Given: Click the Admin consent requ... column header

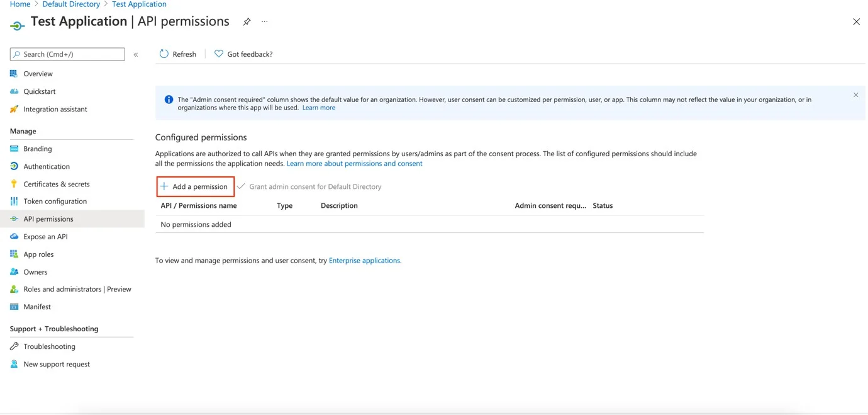Looking at the screenshot, I should [x=550, y=205].
